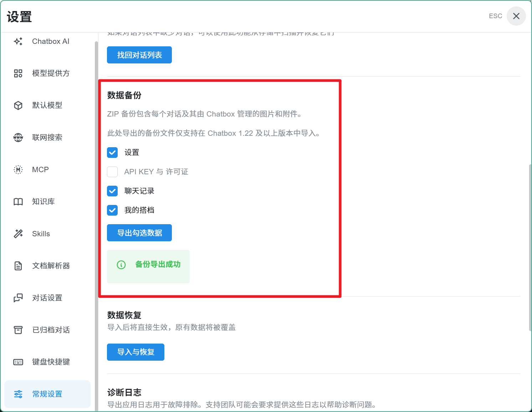The height and width of the screenshot is (412, 532).
Task: Click the 数据恢复 section heading
Action: pos(124,315)
